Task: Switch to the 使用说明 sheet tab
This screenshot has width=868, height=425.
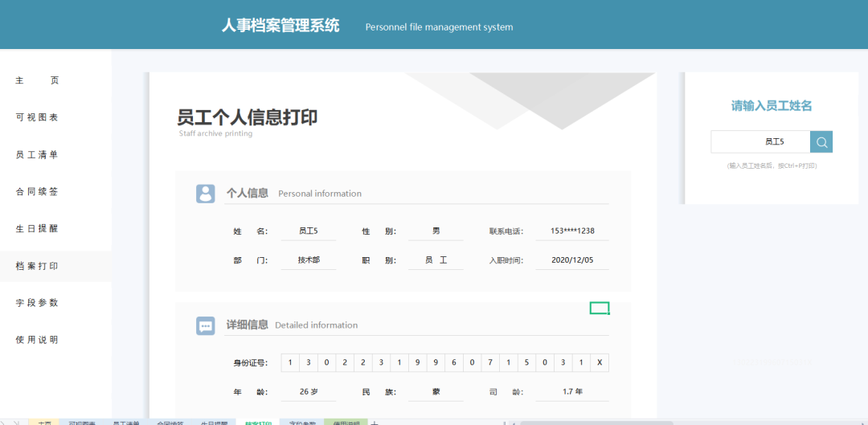Action: pos(346,423)
